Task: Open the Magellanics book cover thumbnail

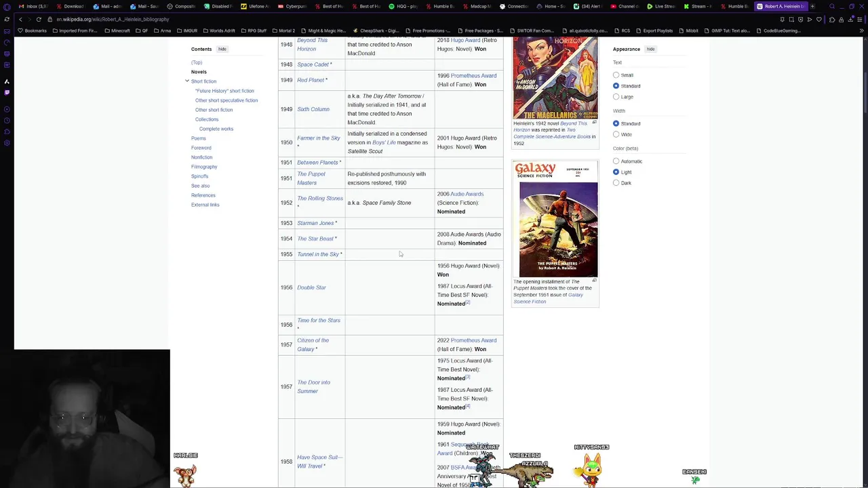Action: pyautogui.click(x=555, y=78)
